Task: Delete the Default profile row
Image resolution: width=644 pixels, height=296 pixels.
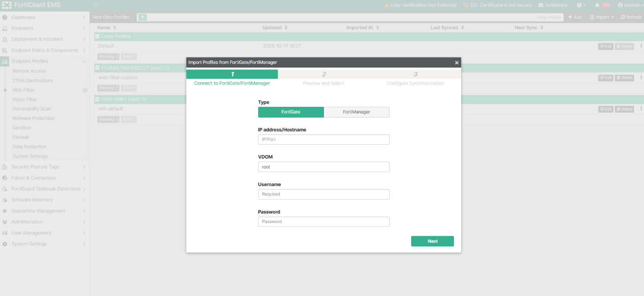Action: [x=624, y=46]
